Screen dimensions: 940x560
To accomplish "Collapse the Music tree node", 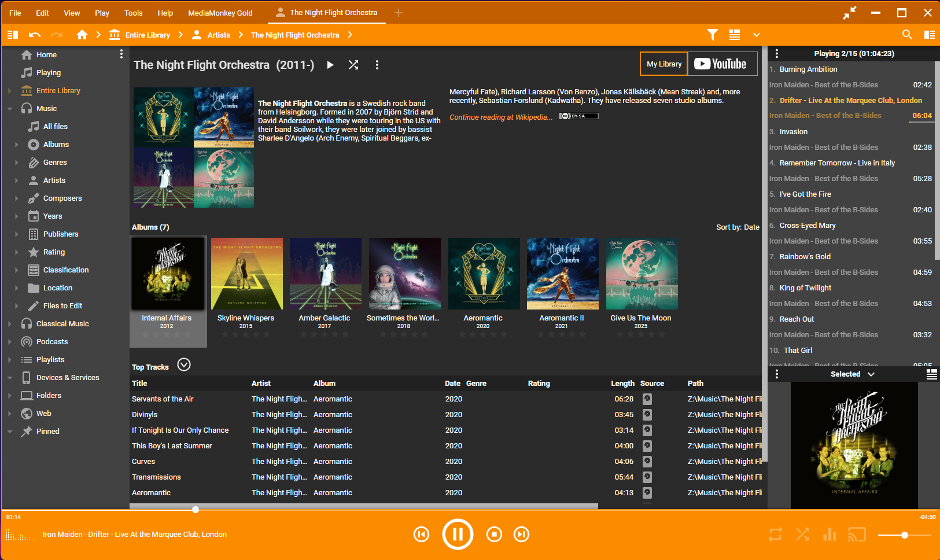I will point(10,109).
